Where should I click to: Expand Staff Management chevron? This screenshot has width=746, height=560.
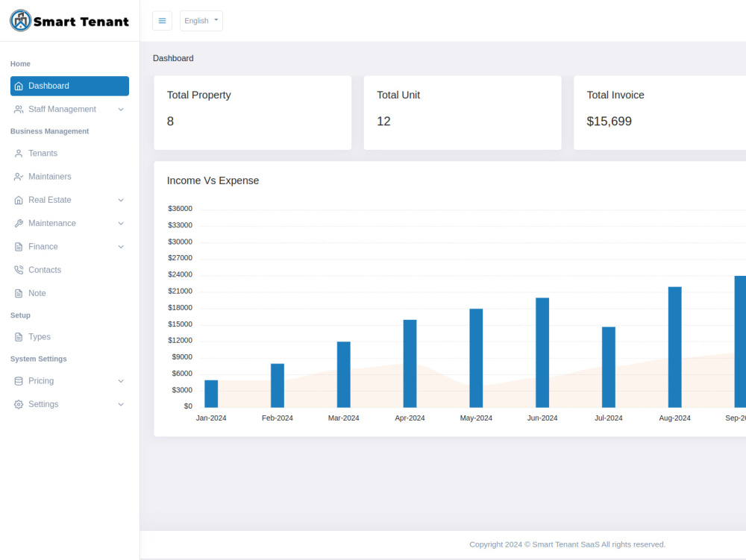pos(121,110)
